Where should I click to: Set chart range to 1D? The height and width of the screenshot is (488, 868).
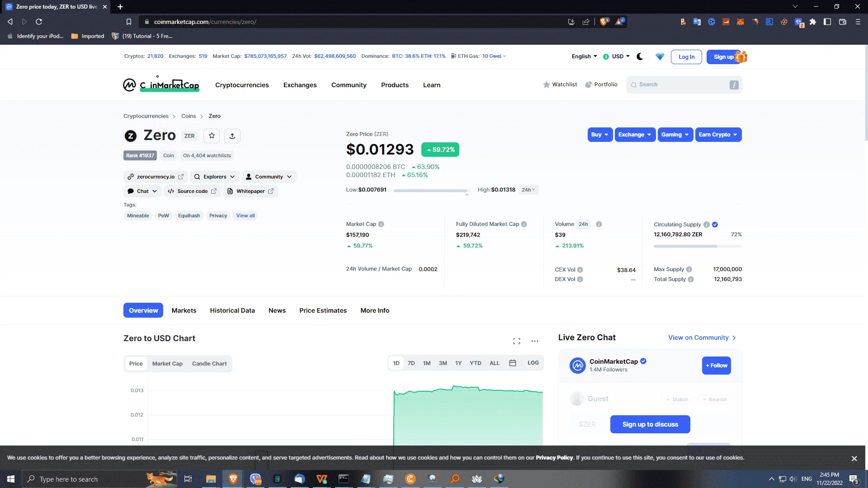[396, 363]
